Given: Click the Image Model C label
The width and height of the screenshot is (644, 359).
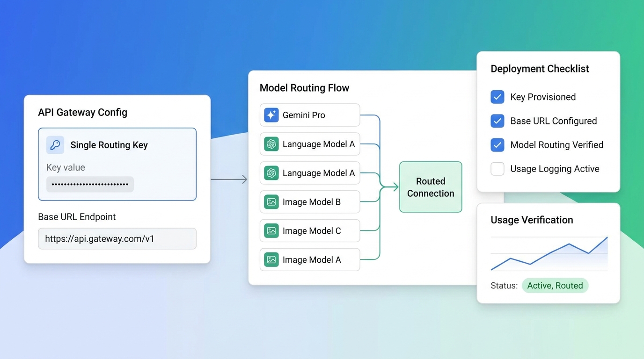Looking at the screenshot, I should pos(312,231).
